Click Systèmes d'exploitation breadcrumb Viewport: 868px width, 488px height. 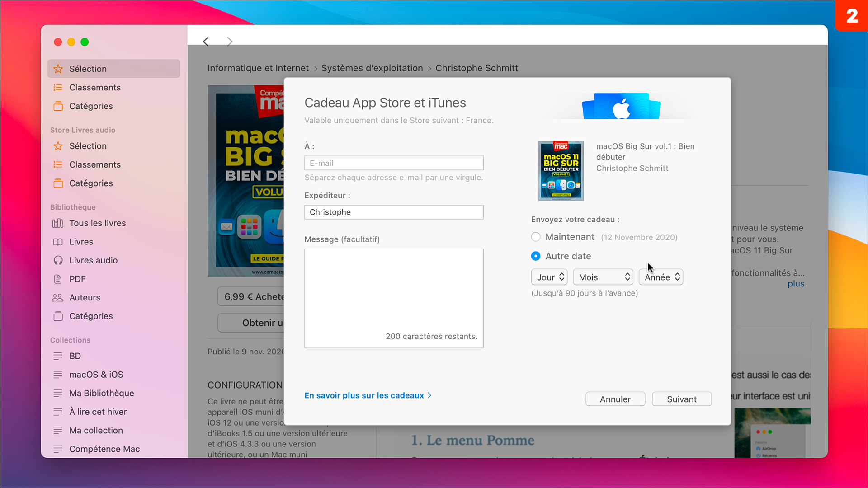372,68
